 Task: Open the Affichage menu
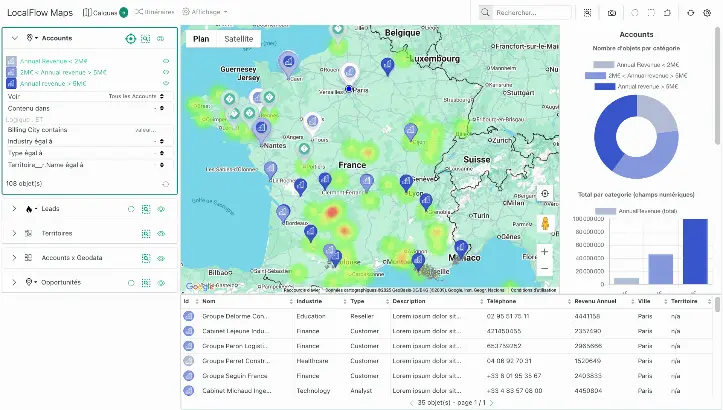(204, 12)
